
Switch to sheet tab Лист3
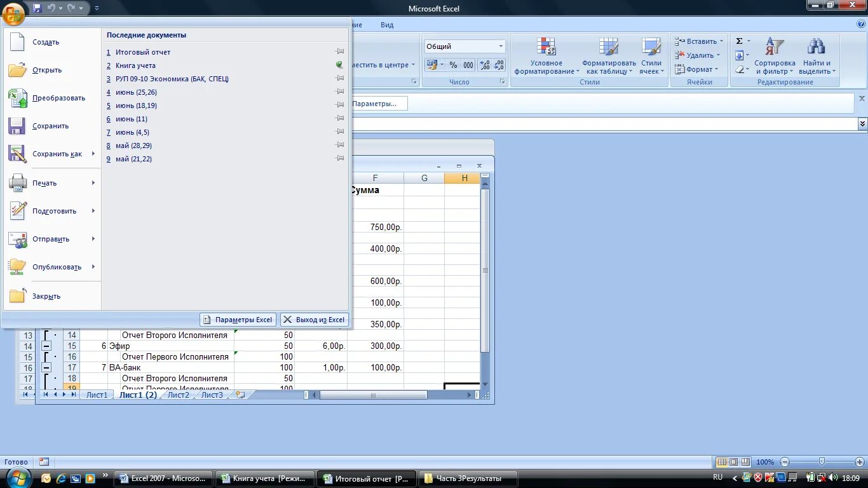tap(212, 395)
